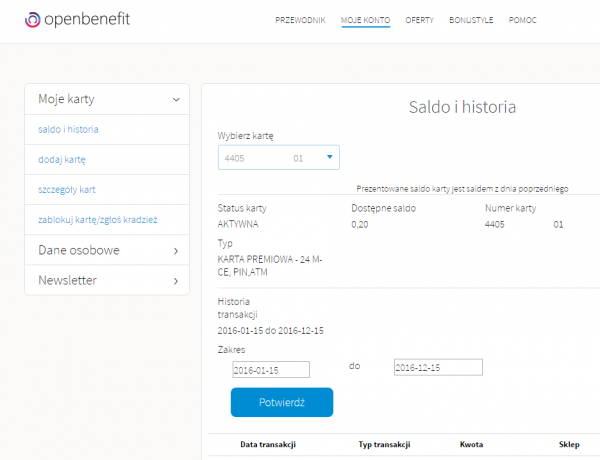Select MOJE KONTO in the top navigation
This screenshot has width=600, height=460.
(x=365, y=20)
